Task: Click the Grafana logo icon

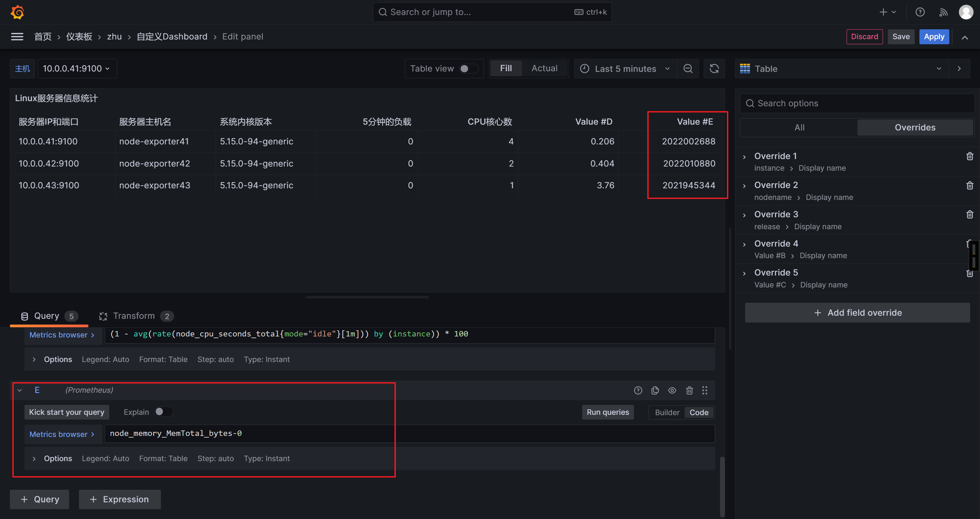Action: [x=17, y=12]
